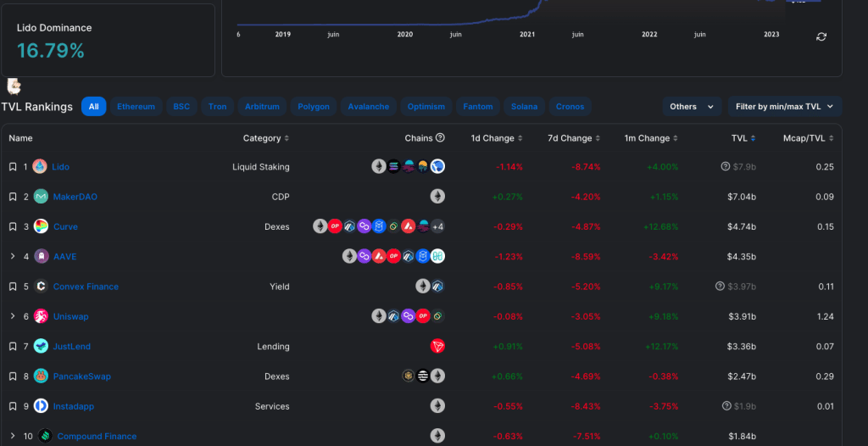This screenshot has height=446, width=868.
Task: Click the Compound Finance logo icon
Action: 46,436
